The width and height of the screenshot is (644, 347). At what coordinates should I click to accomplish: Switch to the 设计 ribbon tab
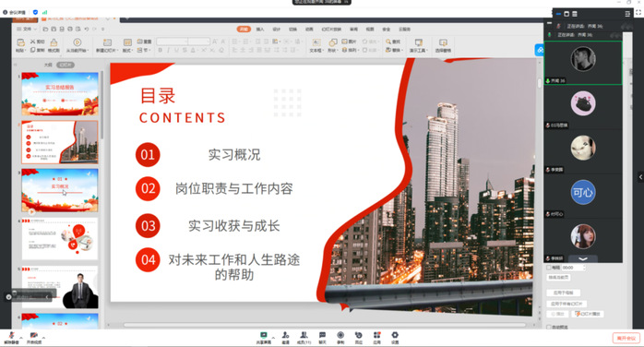277,30
